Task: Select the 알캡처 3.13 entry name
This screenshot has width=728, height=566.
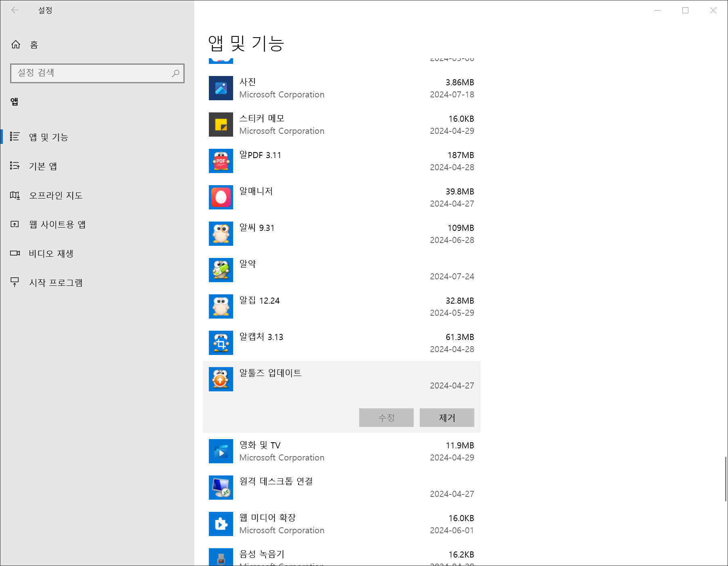Action: point(261,337)
